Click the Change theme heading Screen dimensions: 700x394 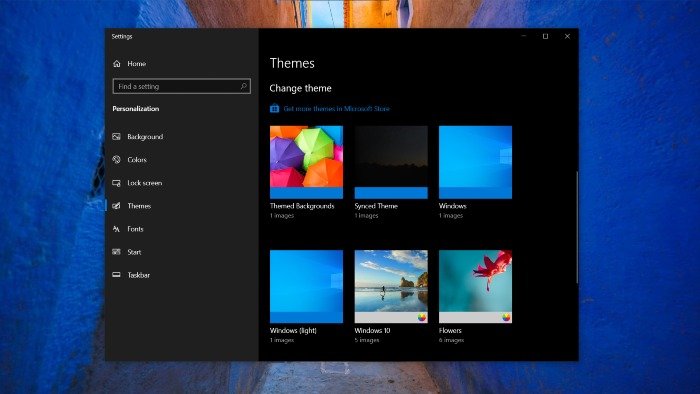[x=300, y=88]
